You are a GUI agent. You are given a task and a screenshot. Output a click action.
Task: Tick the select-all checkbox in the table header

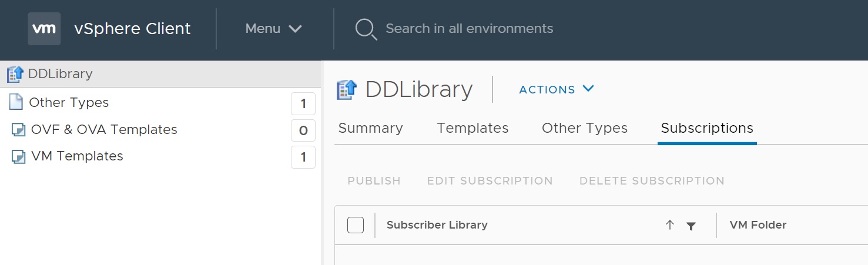pos(356,225)
